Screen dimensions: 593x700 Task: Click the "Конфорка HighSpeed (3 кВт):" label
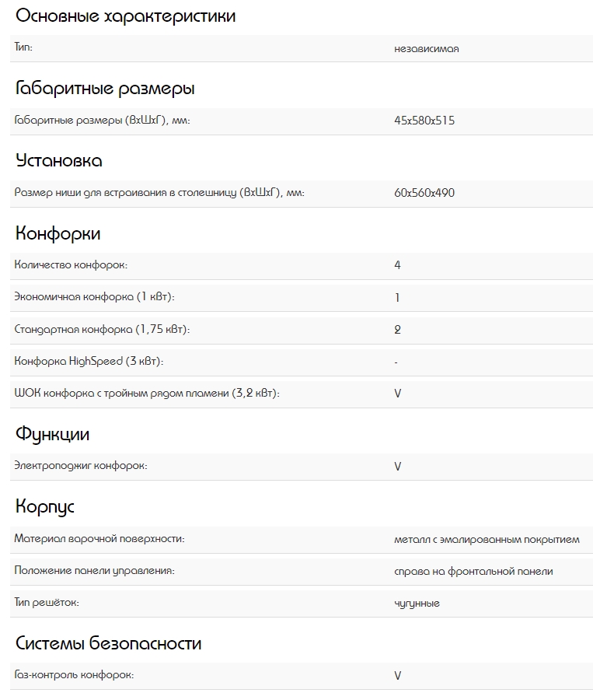[89, 362]
